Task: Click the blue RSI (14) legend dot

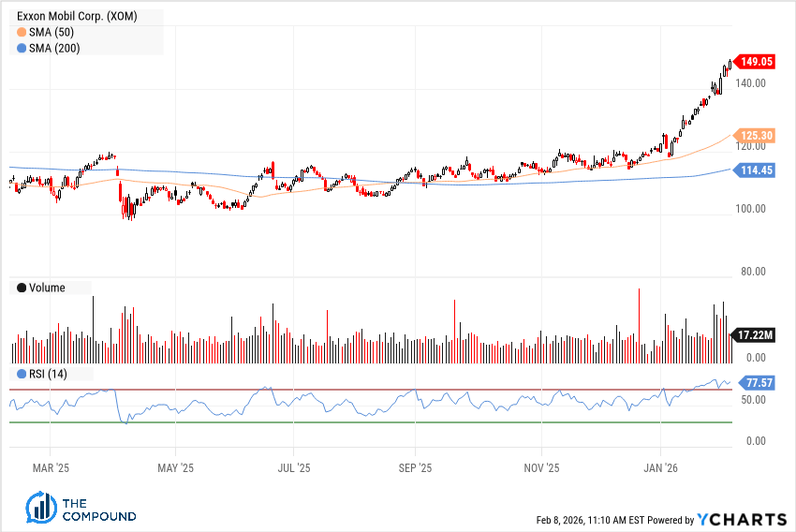Action: (22, 374)
